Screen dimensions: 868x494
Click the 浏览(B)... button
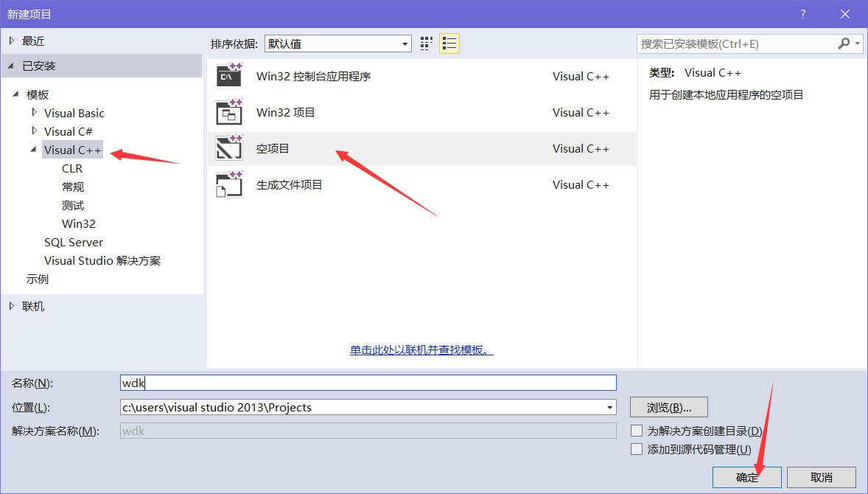click(x=669, y=408)
